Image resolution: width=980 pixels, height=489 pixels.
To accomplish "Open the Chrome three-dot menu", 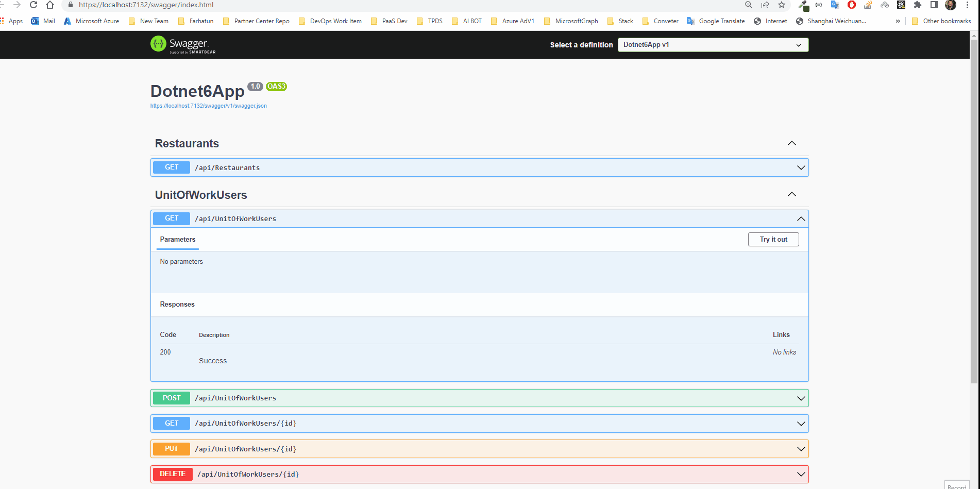I will pos(967,5).
